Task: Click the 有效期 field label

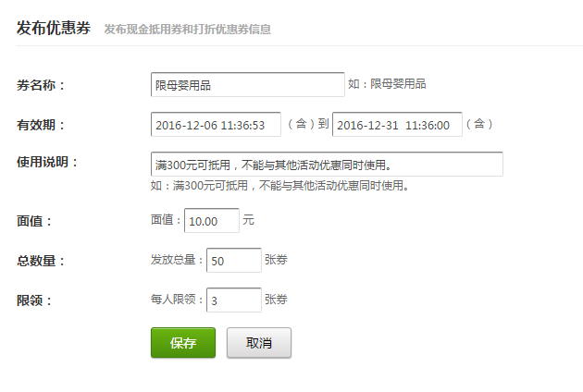Action: pyautogui.click(x=41, y=125)
